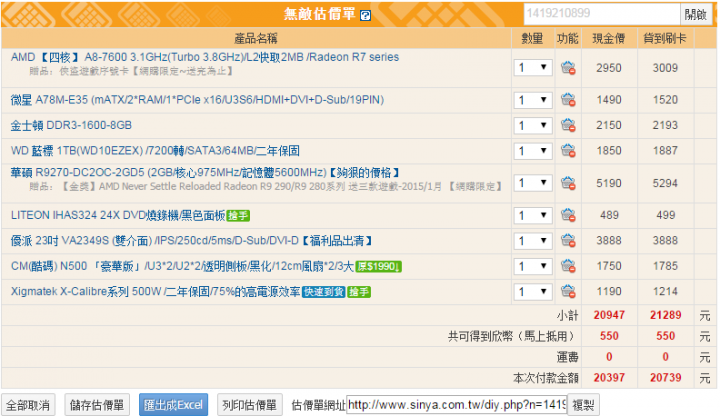Viewport: 720px width, 416px height.
Task: Open quantity dropdown for 金士頓 DDR3-1600-8GB
Action: pos(533,125)
